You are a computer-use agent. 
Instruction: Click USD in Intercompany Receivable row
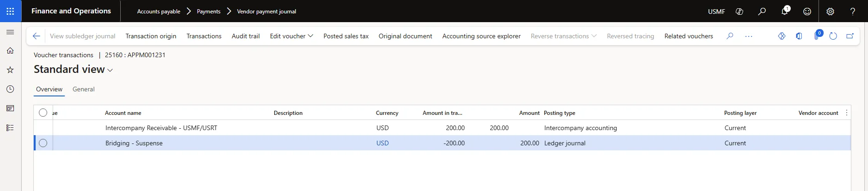tap(382, 128)
